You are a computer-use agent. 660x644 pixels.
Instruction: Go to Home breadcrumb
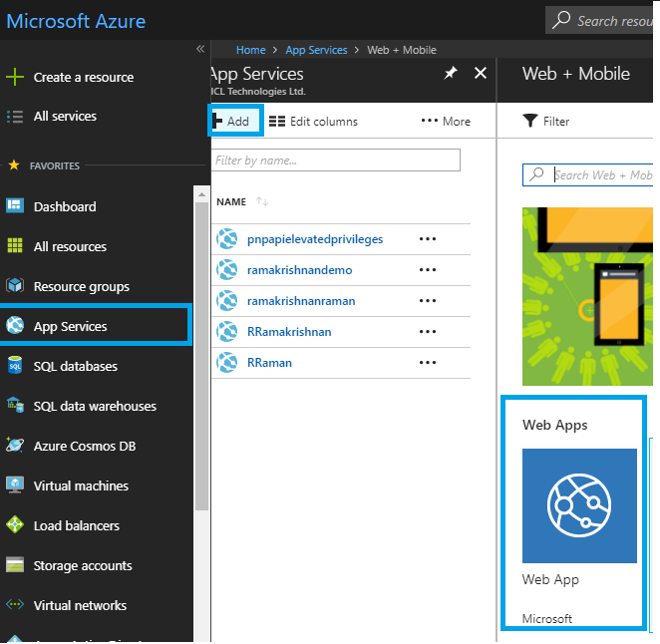point(250,50)
